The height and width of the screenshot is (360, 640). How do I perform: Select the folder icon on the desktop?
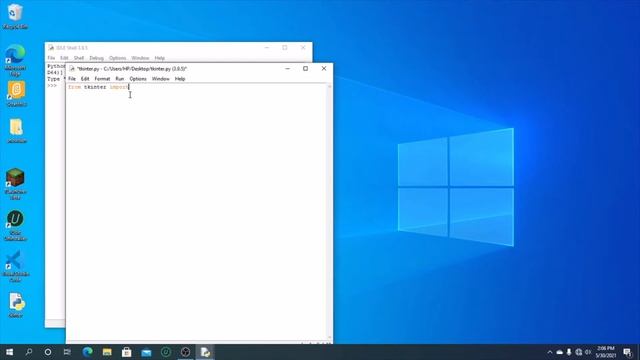click(16, 131)
